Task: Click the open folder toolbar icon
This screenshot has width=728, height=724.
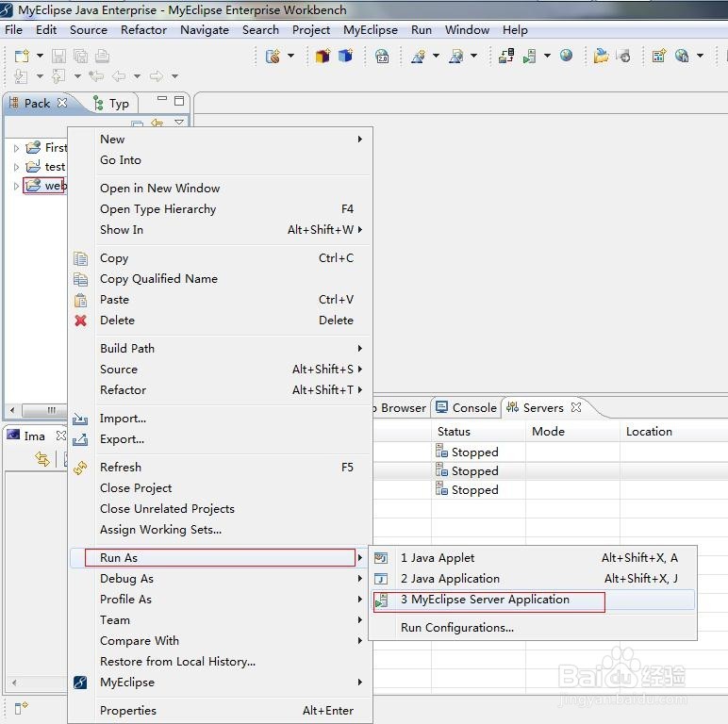Action: [601, 56]
